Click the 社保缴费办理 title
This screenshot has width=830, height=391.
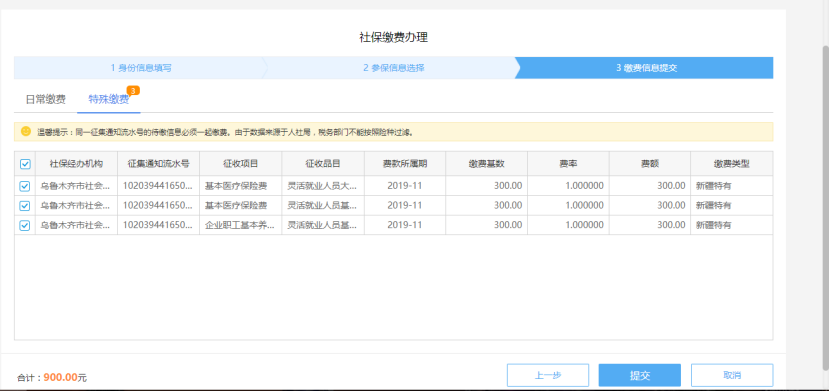coord(393,37)
